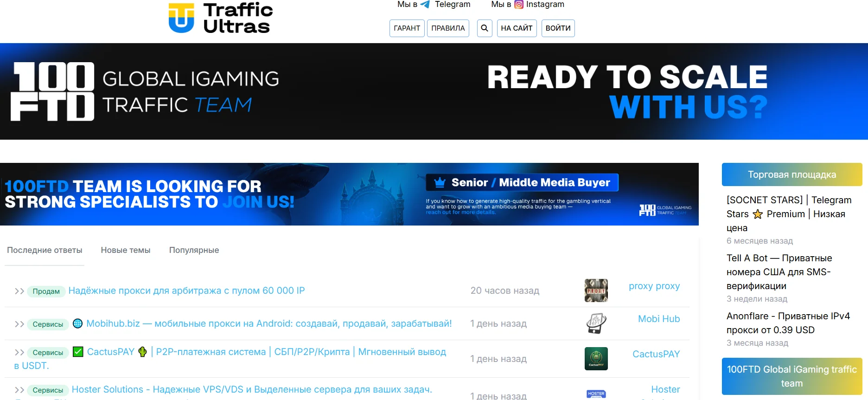Click the Hoster user avatar
Screen dimensions: 868x400
(596, 394)
